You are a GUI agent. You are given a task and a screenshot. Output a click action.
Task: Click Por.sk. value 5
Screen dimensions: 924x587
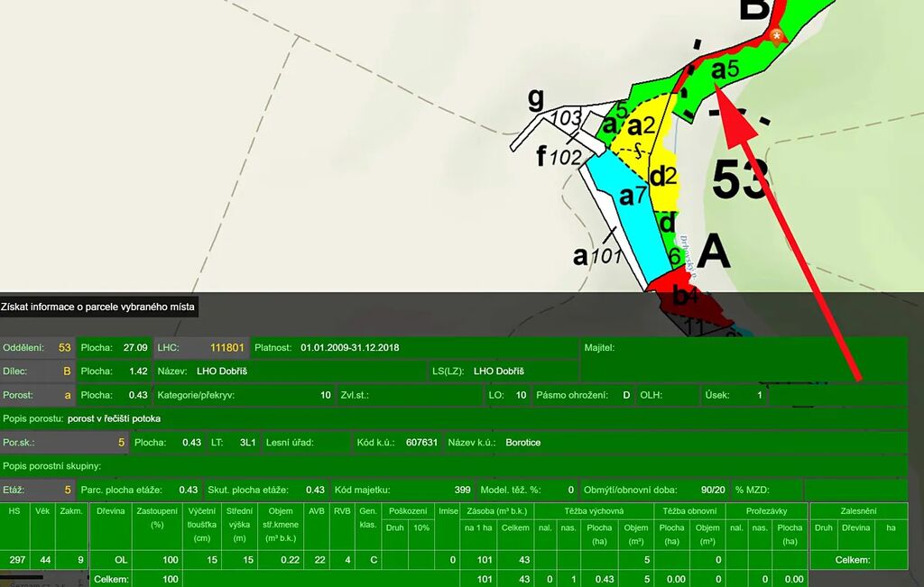[x=121, y=443]
